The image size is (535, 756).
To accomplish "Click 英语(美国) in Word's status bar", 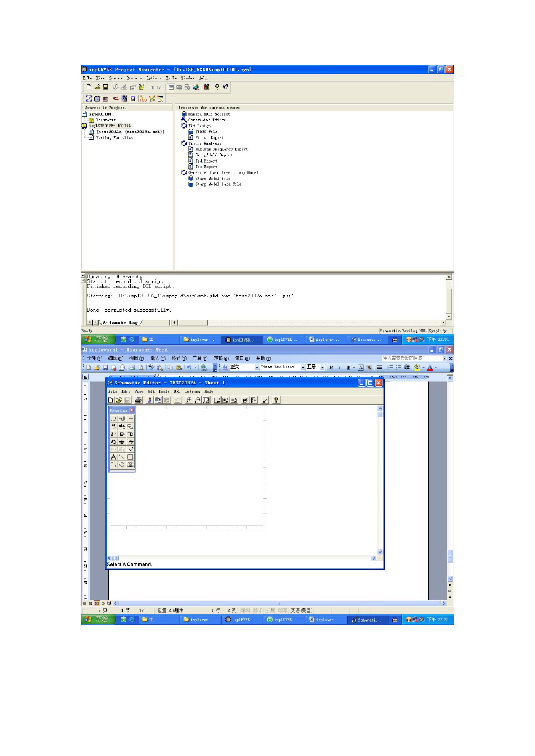I will coord(300,610).
